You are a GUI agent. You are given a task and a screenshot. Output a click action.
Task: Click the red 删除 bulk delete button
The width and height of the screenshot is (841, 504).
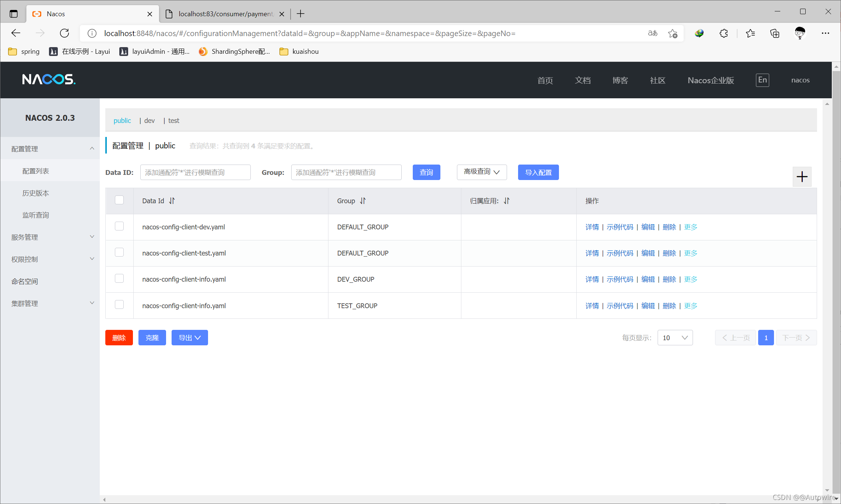[x=119, y=338]
